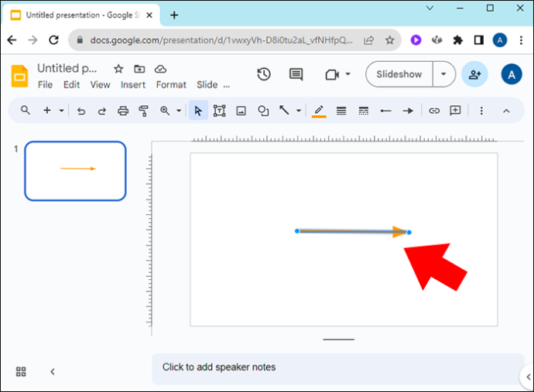534x392 pixels.
Task: Open the Format menu
Action: tap(171, 85)
